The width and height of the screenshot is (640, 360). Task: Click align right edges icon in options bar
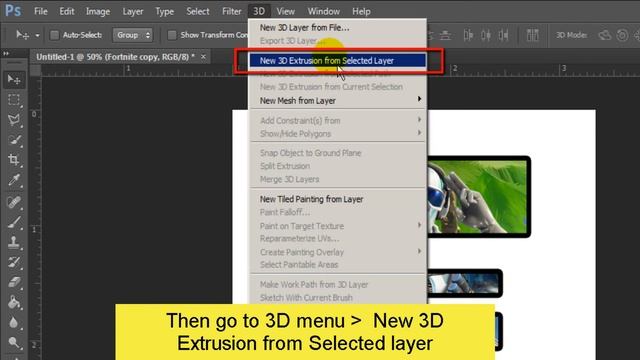[x=504, y=36]
